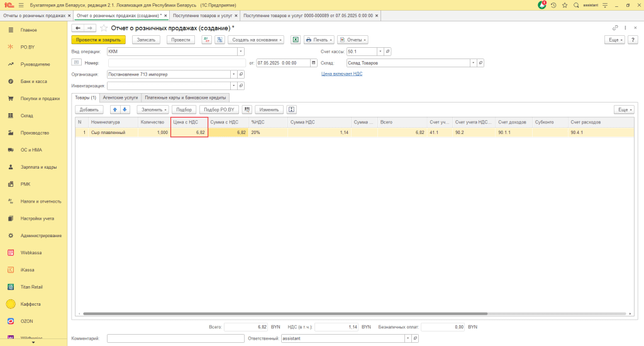This screenshot has height=346, width=644.
Task: Open top-right Еще menu of the form
Action: [615, 40]
